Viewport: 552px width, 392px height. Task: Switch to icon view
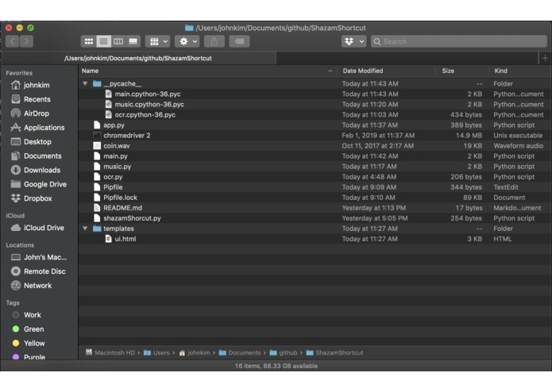[89, 41]
